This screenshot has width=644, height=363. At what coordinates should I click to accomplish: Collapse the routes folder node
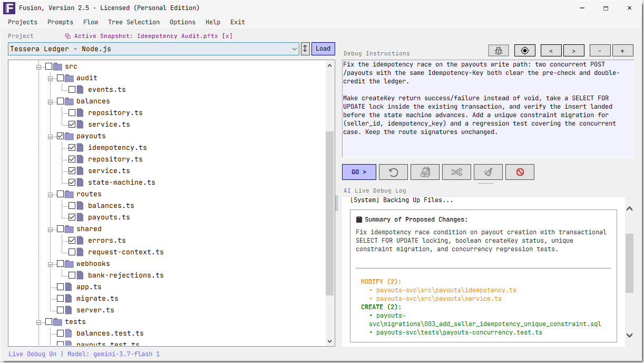[51, 195]
